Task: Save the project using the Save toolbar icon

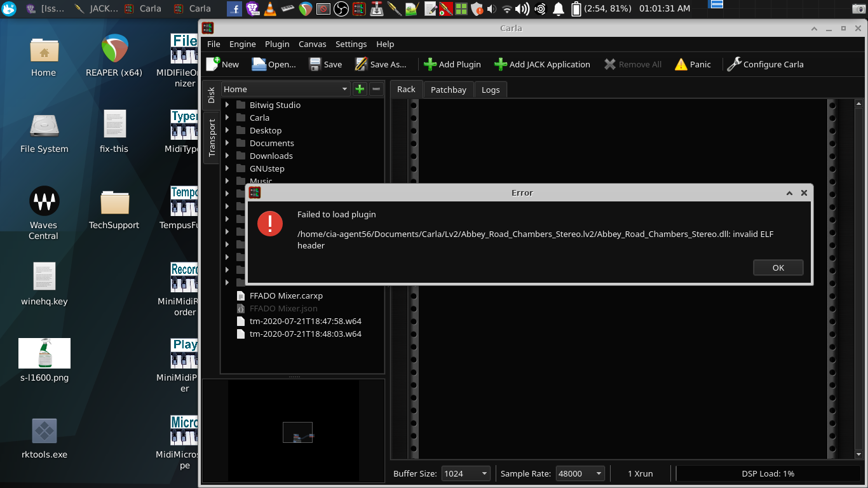Action: (325, 64)
